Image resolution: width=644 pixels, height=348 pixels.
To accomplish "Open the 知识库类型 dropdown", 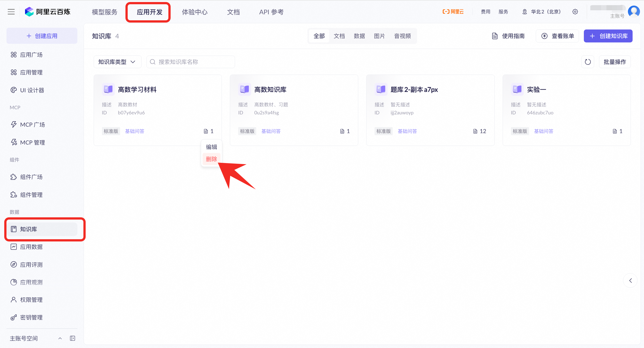I will pos(117,62).
